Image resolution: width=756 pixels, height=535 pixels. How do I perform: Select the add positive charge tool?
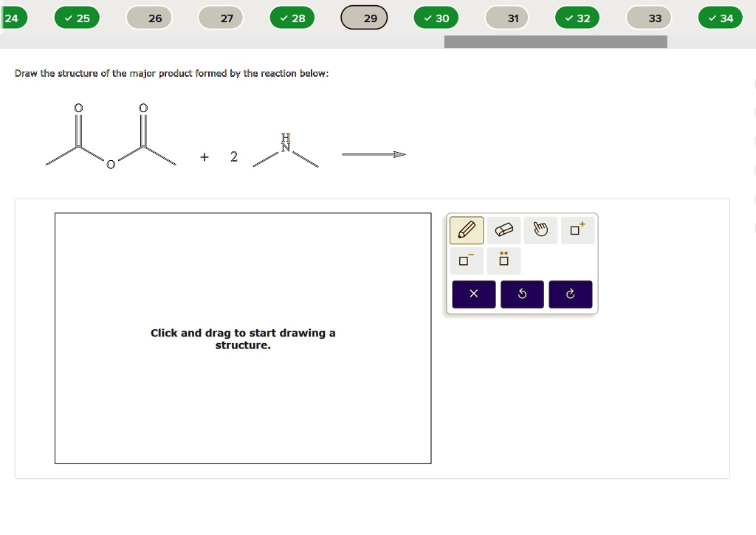tap(577, 229)
